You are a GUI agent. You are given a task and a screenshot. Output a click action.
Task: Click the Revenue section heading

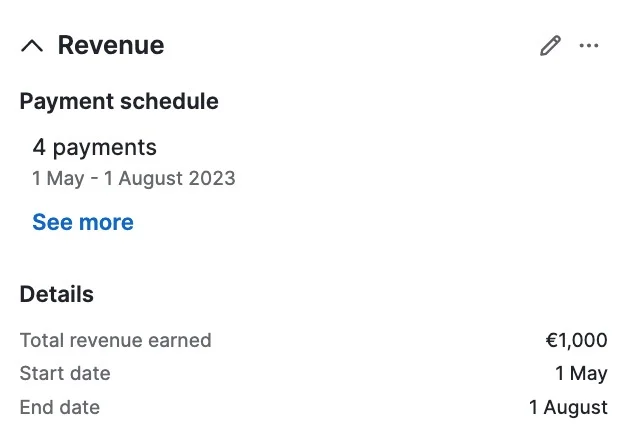pos(111,45)
